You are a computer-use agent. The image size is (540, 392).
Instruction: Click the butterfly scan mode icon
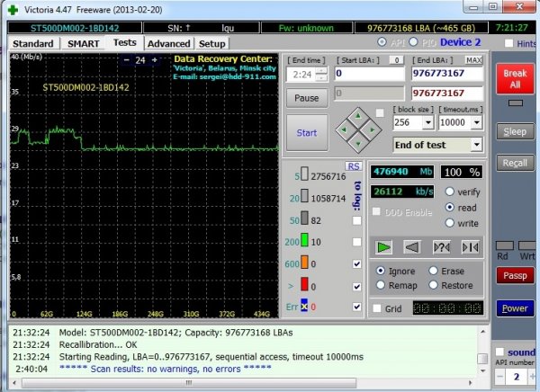click(x=470, y=246)
